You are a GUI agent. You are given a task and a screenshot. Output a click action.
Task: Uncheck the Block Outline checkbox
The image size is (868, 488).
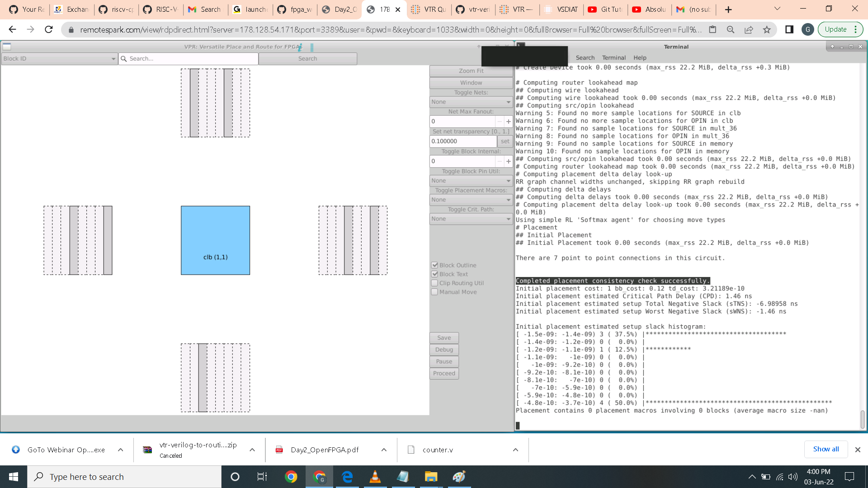(x=434, y=265)
